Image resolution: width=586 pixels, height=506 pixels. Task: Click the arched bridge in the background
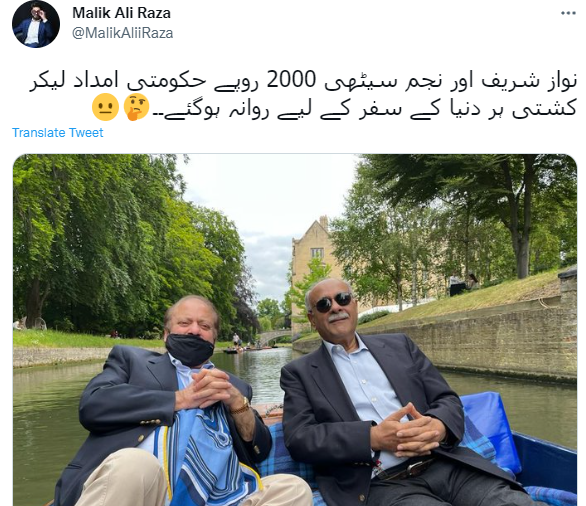pyautogui.click(x=276, y=337)
